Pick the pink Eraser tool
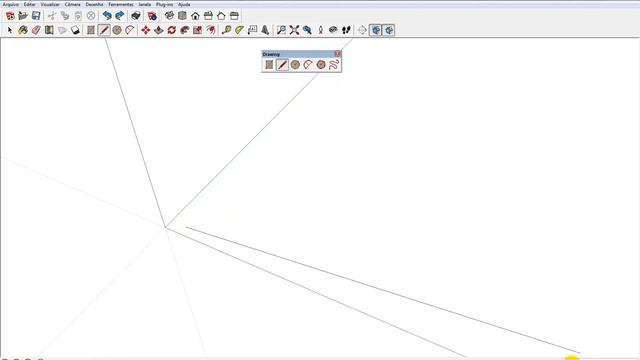The image size is (640, 360). click(x=36, y=30)
